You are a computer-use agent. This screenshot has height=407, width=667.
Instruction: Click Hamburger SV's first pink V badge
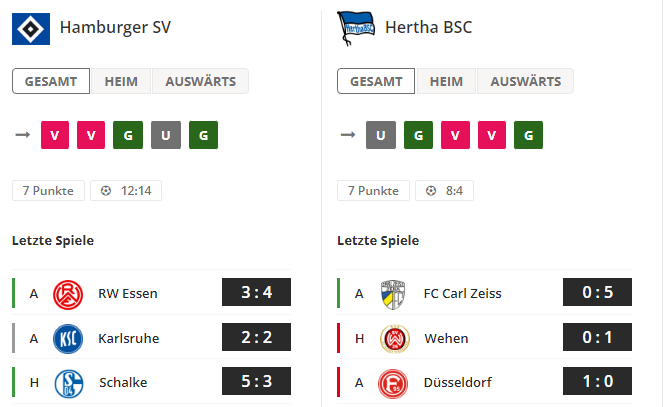[x=55, y=135]
